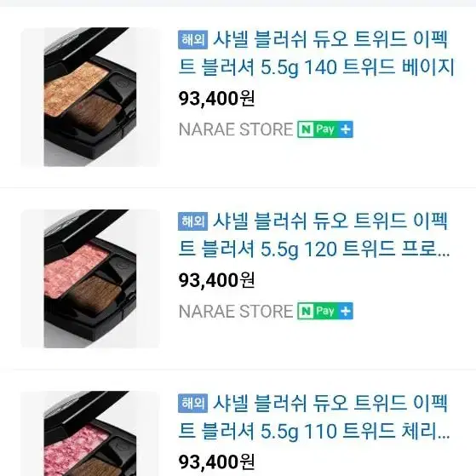Select the N logo in the second Pay badge
The image size is (476, 476).
pos(306,311)
